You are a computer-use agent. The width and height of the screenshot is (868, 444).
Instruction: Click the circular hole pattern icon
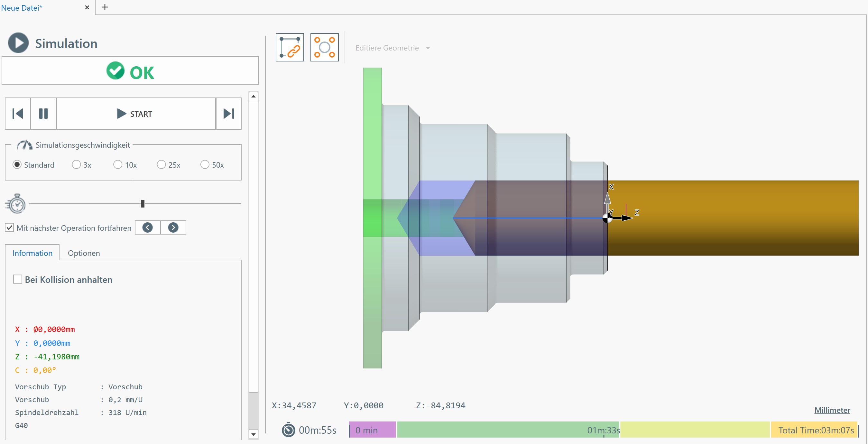(324, 47)
